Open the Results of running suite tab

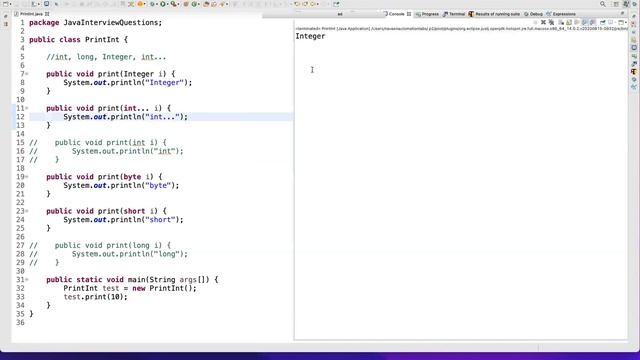pos(494,14)
